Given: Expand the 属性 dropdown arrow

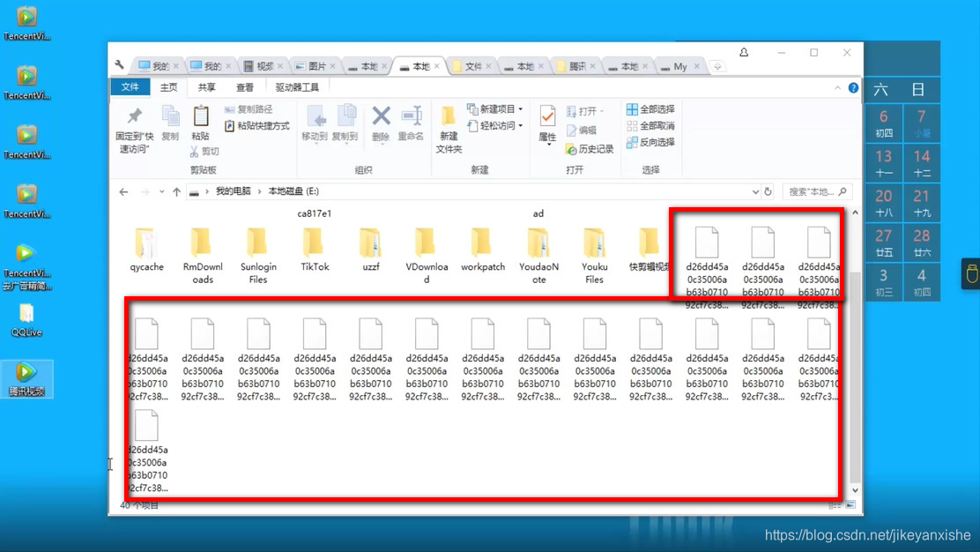Looking at the screenshot, I should point(548,145).
